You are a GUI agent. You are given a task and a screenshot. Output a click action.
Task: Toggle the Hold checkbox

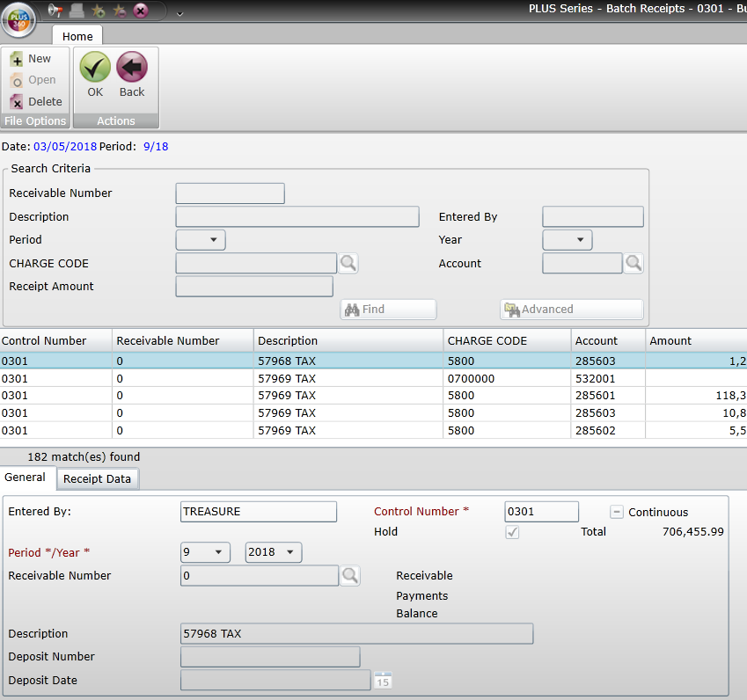512,532
